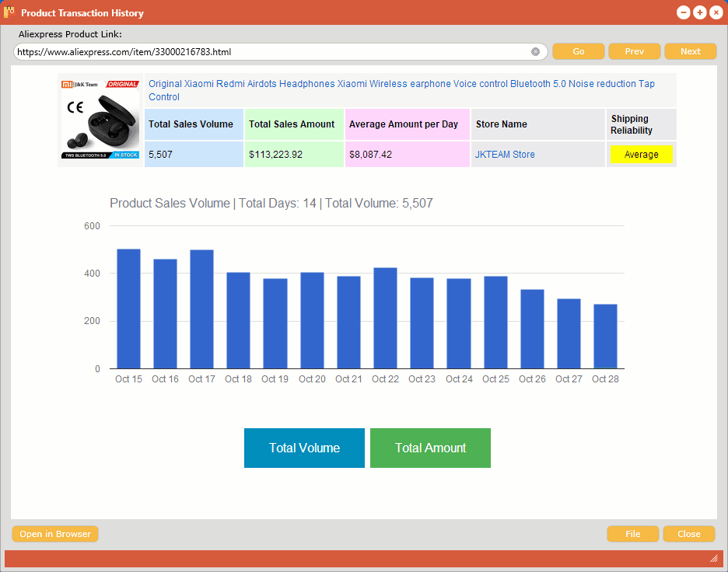Click the Close button at bottom right
The height and width of the screenshot is (572, 728).
click(x=688, y=534)
